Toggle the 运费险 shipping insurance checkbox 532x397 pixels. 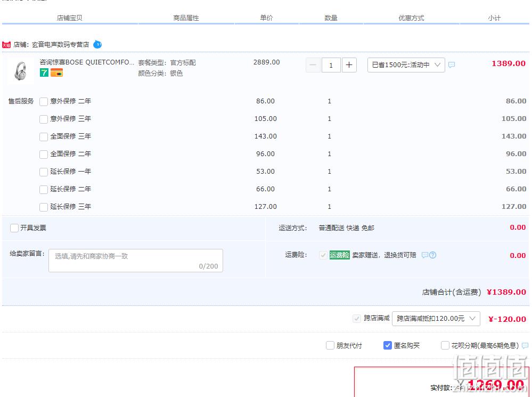click(x=323, y=255)
